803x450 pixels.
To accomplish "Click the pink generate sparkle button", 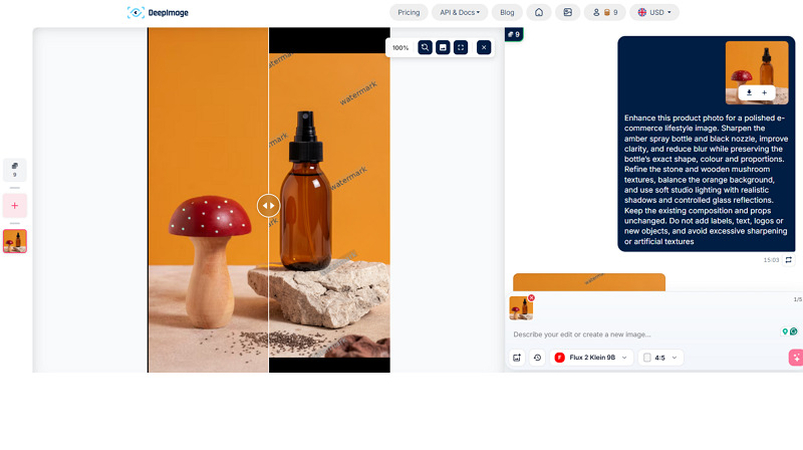I will coord(796,357).
